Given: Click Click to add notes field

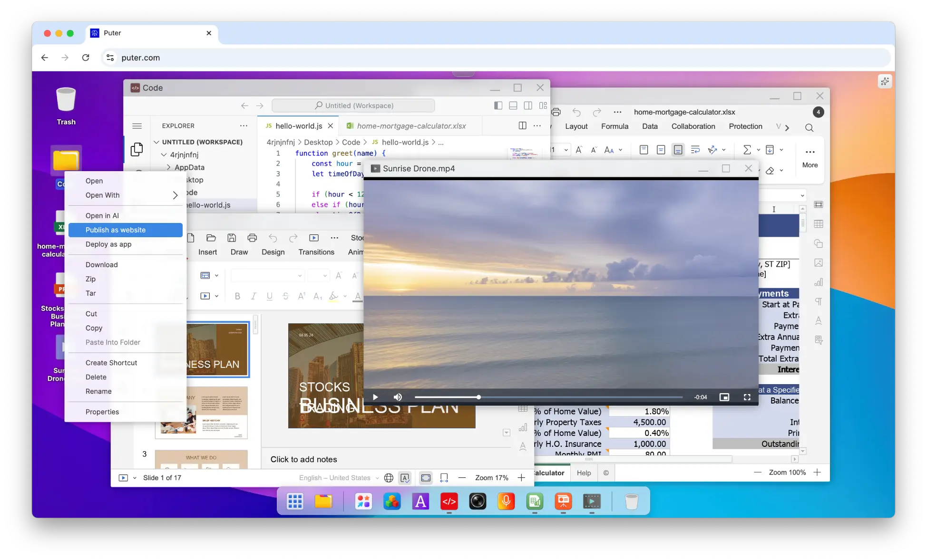Looking at the screenshot, I should point(304,459).
